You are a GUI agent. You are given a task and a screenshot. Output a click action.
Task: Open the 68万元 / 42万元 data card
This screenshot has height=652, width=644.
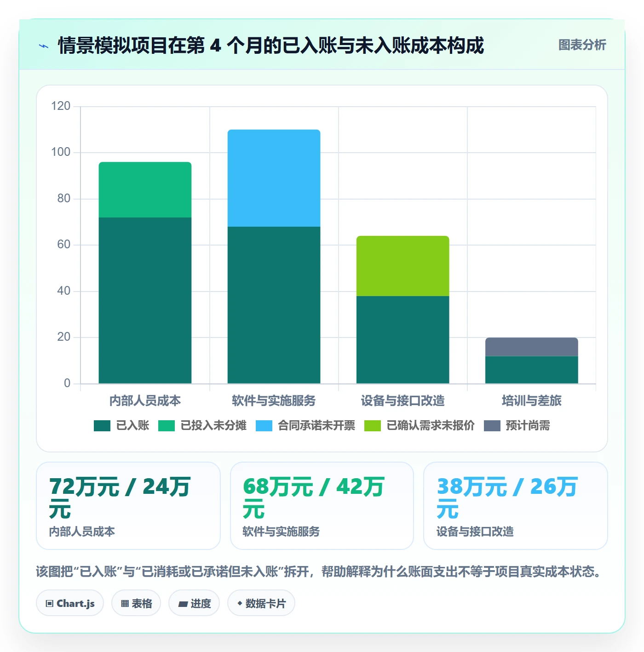tap(322, 506)
